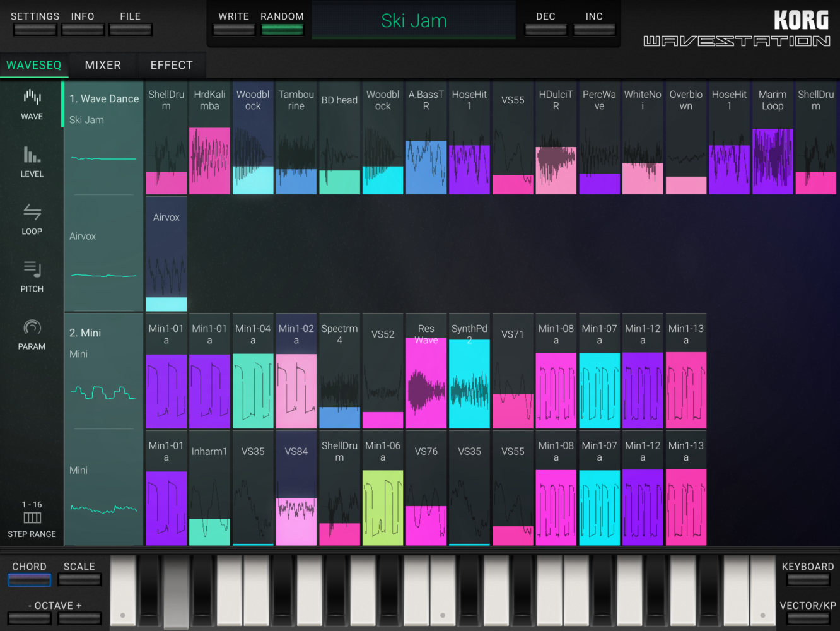840x631 pixels.
Task: Select the Overblown wave step
Action: pos(686,138)
